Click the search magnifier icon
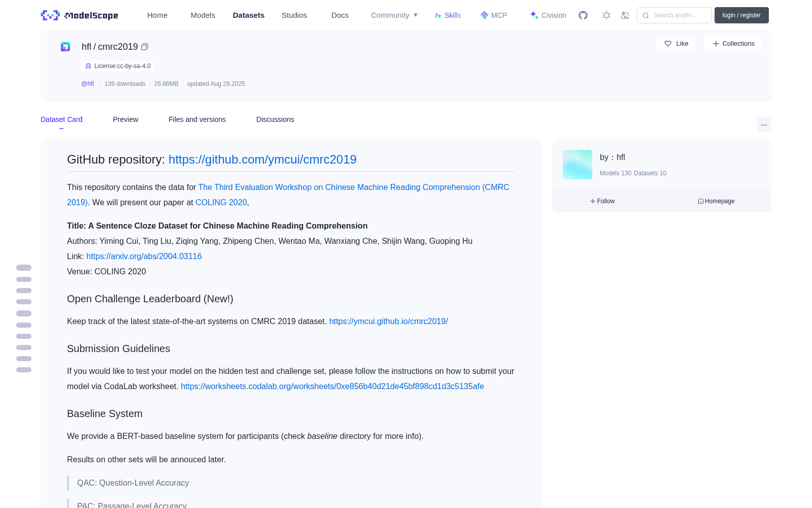Screen dimensions: 812x508 [x=646, y=15]
